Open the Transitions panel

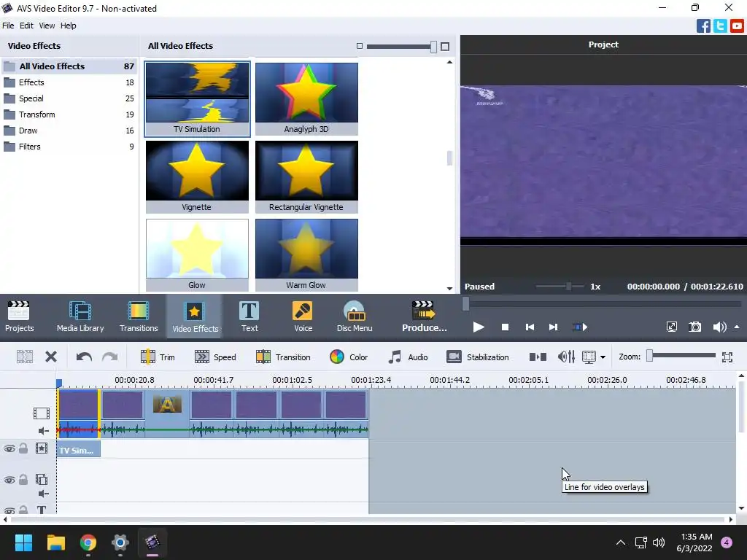(139, 316)
